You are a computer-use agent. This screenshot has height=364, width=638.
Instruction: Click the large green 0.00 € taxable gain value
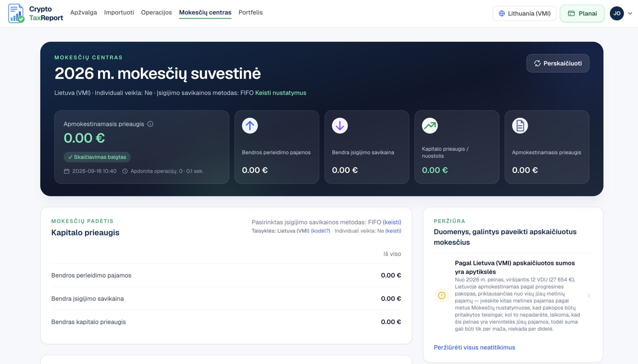pyautogui.click(x=84, y=138)
